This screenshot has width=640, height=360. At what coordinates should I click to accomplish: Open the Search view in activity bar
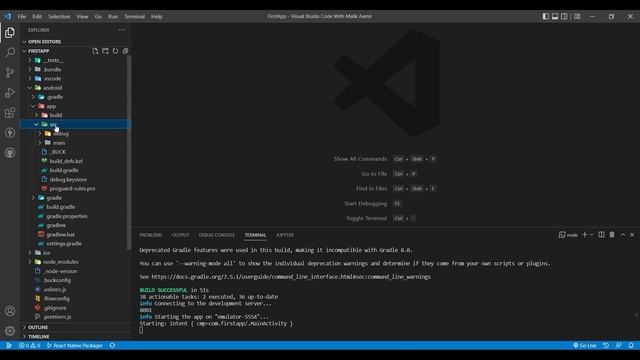[10, 53]
